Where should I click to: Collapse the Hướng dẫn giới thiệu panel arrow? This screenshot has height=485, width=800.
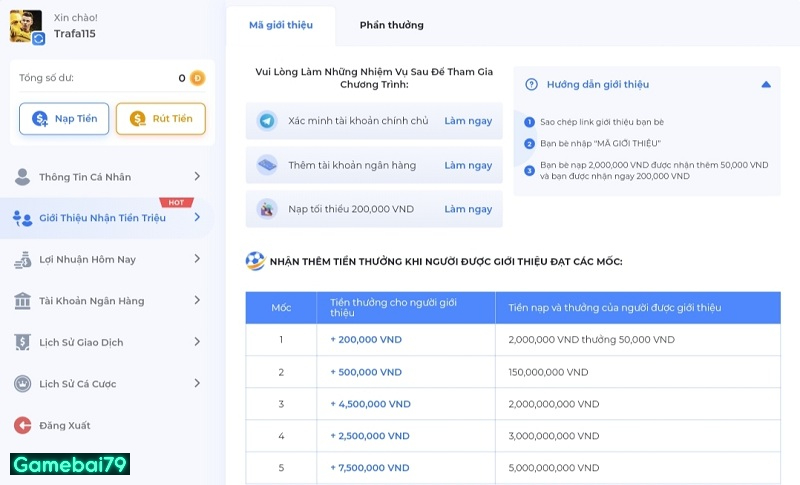765,85
